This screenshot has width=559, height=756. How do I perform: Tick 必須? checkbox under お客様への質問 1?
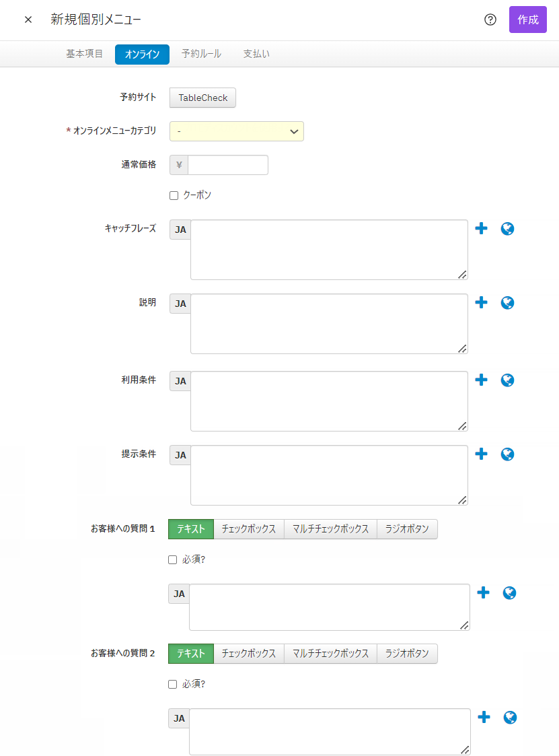point(173,559)
